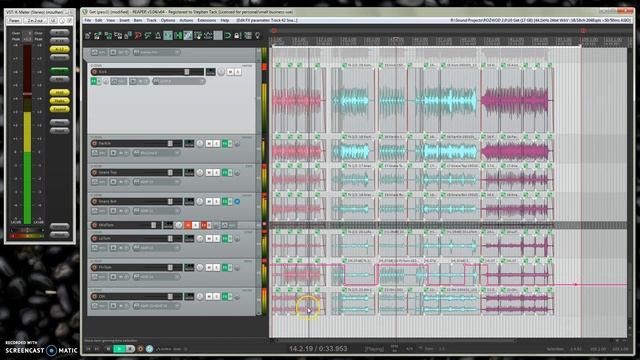
Task: Arm the Snare Bot track for recording
Action: coord(94,201)
